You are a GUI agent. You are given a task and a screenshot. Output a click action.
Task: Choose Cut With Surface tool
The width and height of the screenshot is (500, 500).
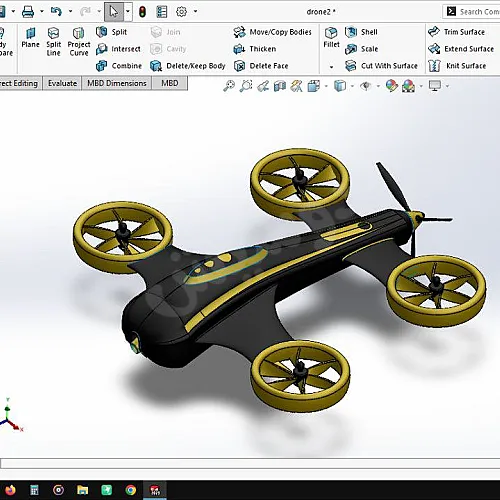pyautogui.click(x=381, y=66)
